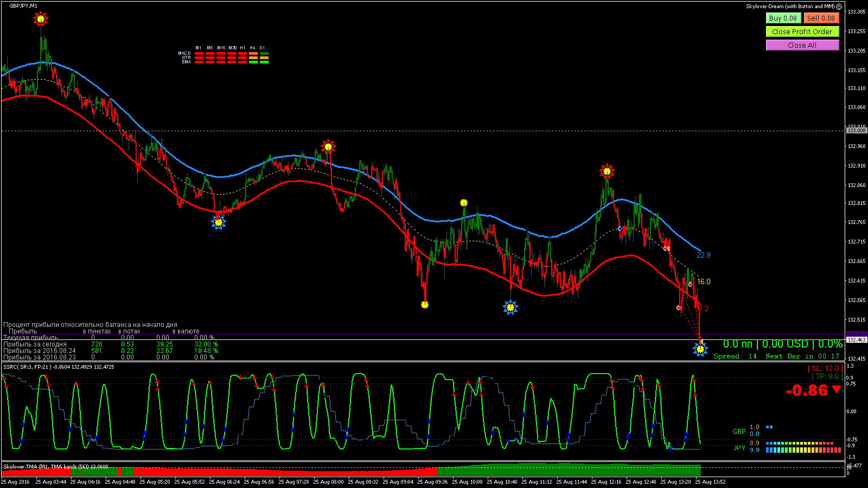
Task: Click the red down-triangle beside -0.86
Action: click(837, 389)
